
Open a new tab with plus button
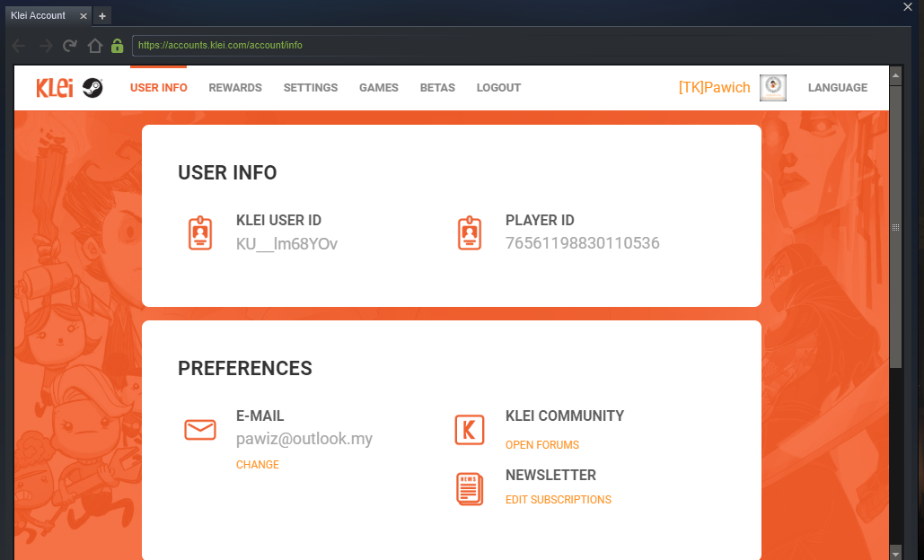tap(102, 16)
